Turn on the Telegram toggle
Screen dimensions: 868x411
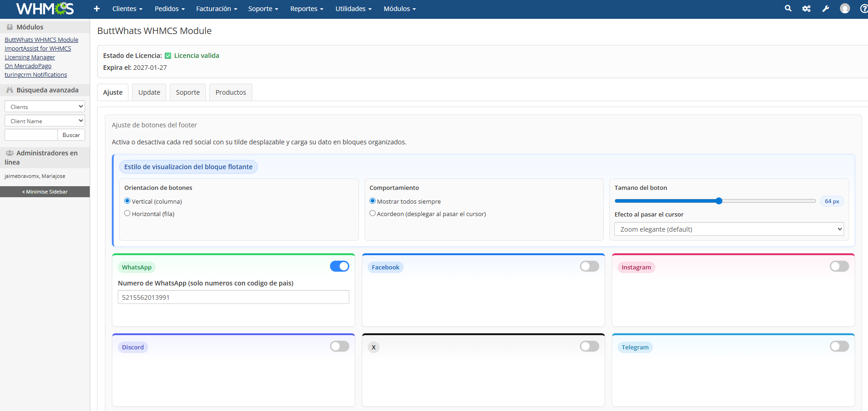click(x=839, y=347)
